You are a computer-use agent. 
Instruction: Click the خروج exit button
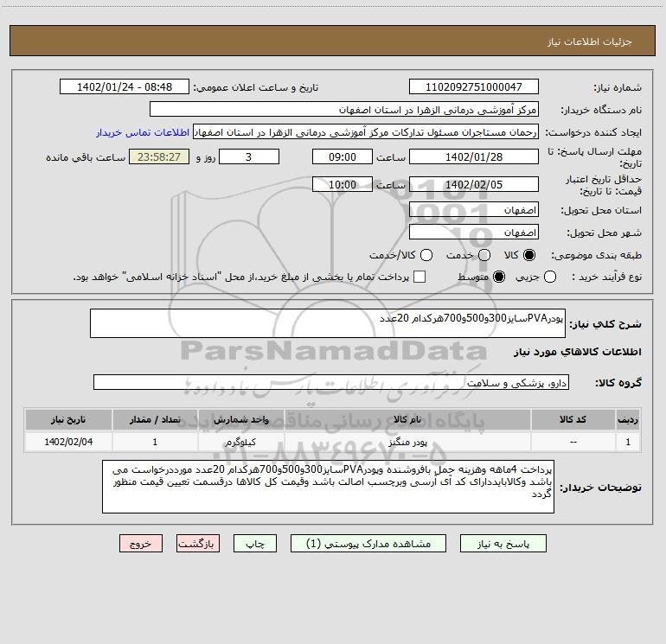point(141,544)
